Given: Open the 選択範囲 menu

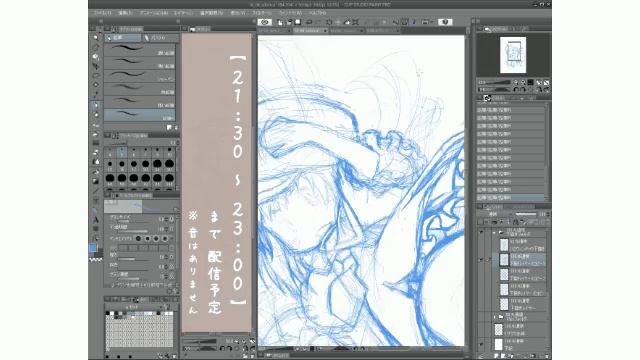Looking at the screenshot, I should coord(211,13).
